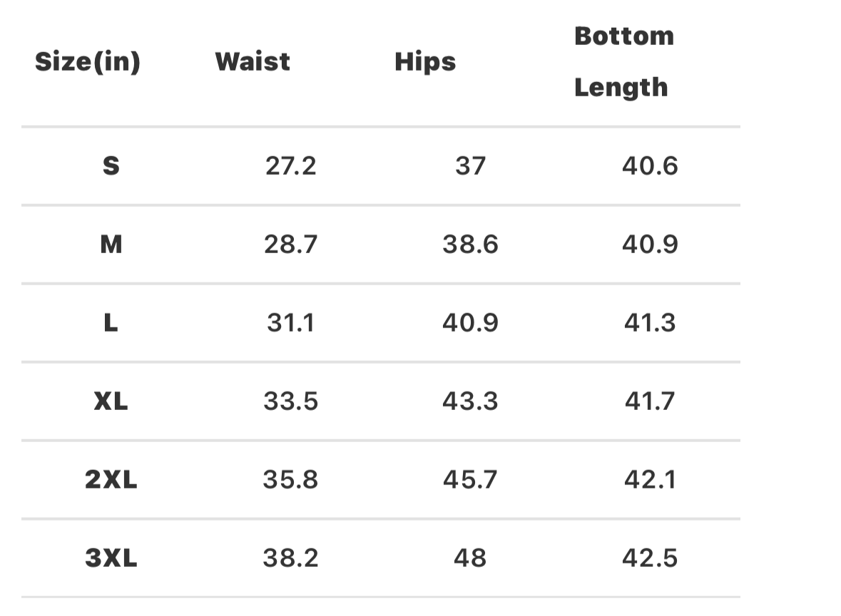Click the Bottom Length column header
841x616 pixels.
[623, 62]
